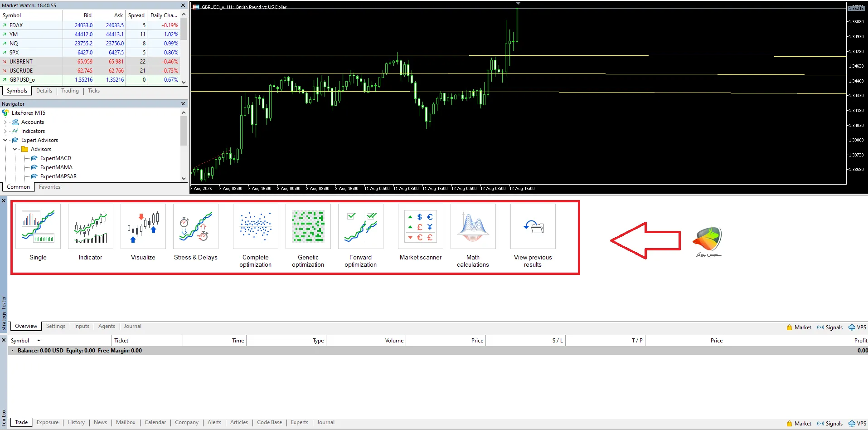Open the Market Watch Ticks tab
The width and height of the screenshot is (868, 430).
(x=94, y=91)
